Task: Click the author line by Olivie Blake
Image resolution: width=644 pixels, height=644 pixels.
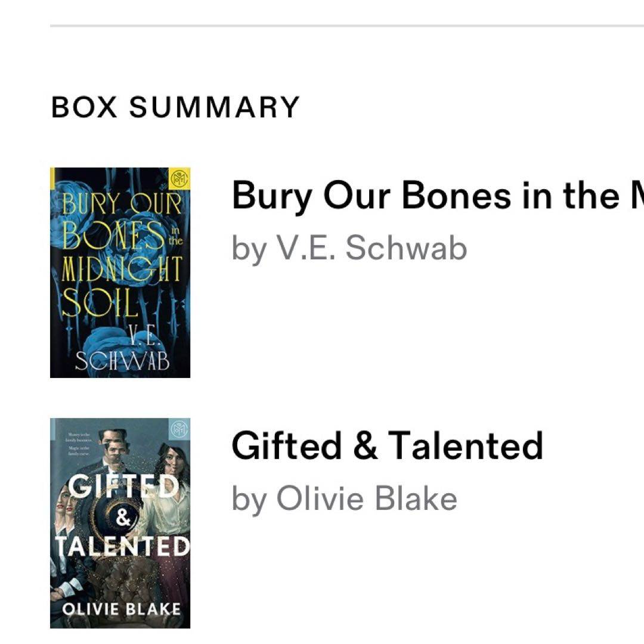Action: pos(344,498)
